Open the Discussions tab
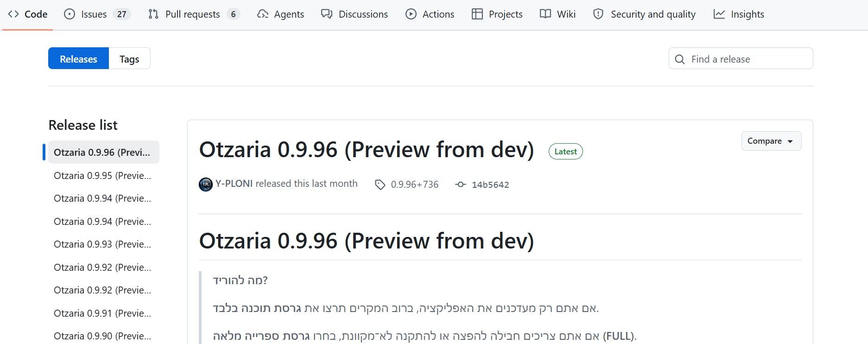The width and height of the screenshot is (868, 344). coord(355,14)
